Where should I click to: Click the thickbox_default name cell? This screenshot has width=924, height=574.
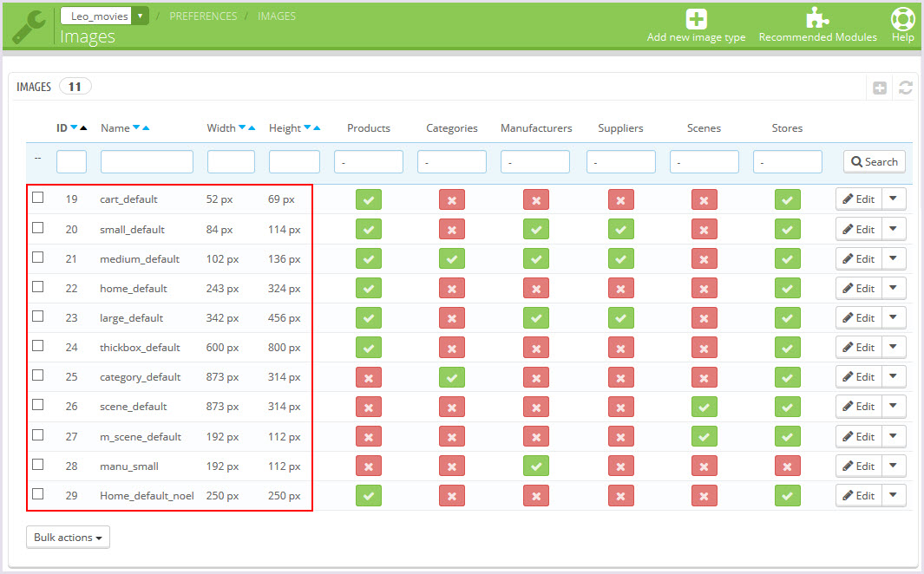tap(140, 348)
